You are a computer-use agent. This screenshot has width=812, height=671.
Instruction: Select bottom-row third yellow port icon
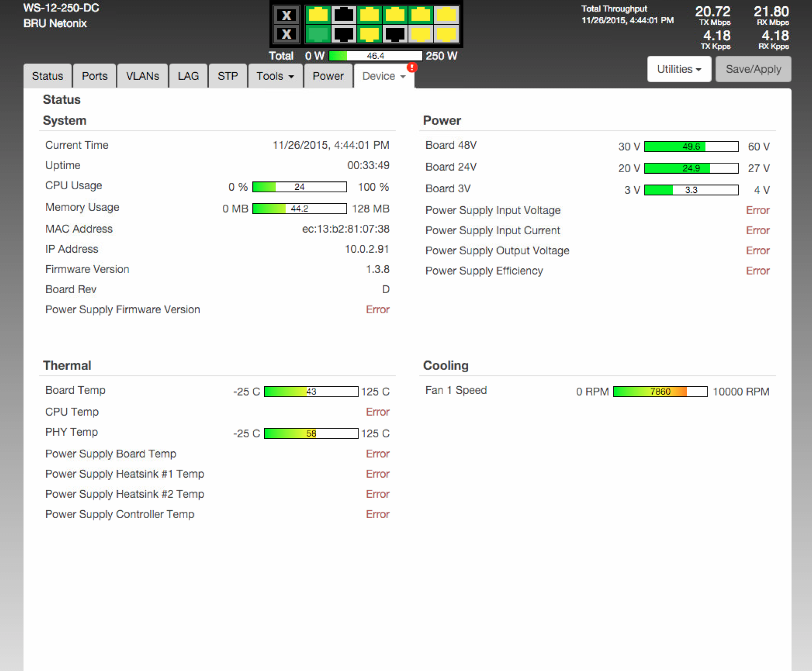coord(369,34)
